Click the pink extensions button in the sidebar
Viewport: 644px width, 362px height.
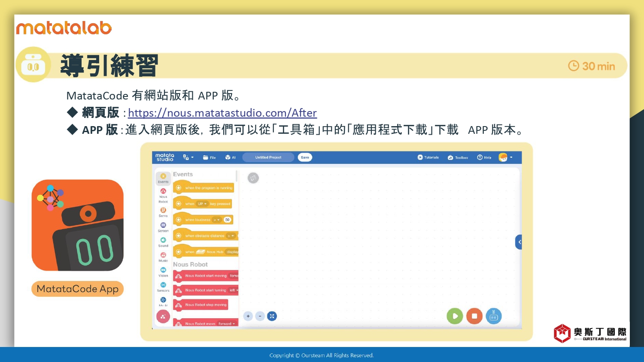[163, 317]
